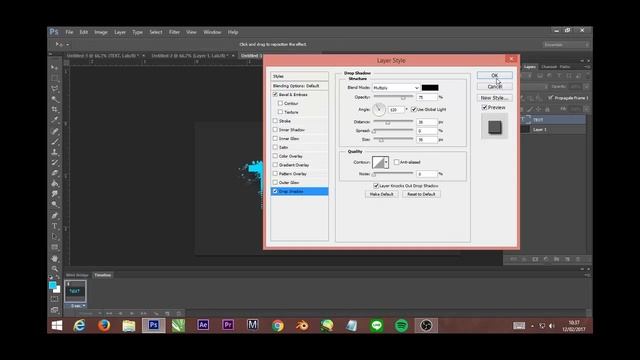Click the change screen mode icon
This screenshot has width=640, height=360.
tap(54, 310)
